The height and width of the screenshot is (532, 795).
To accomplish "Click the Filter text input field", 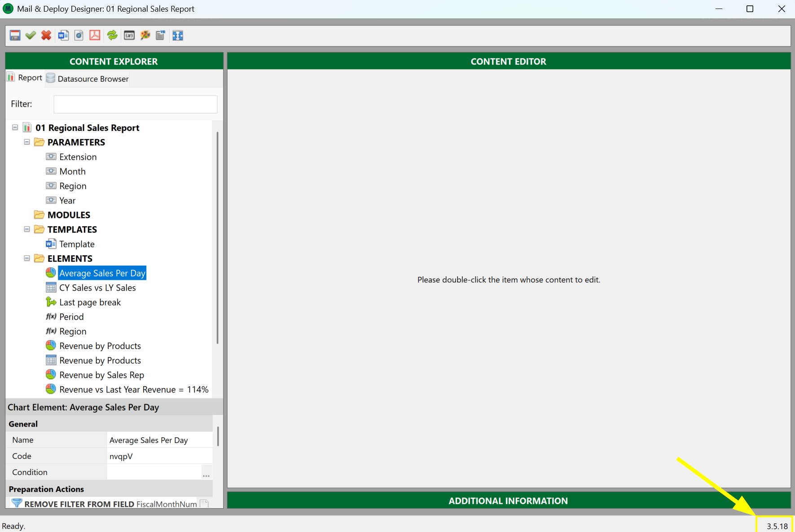I will pos(135,104).
